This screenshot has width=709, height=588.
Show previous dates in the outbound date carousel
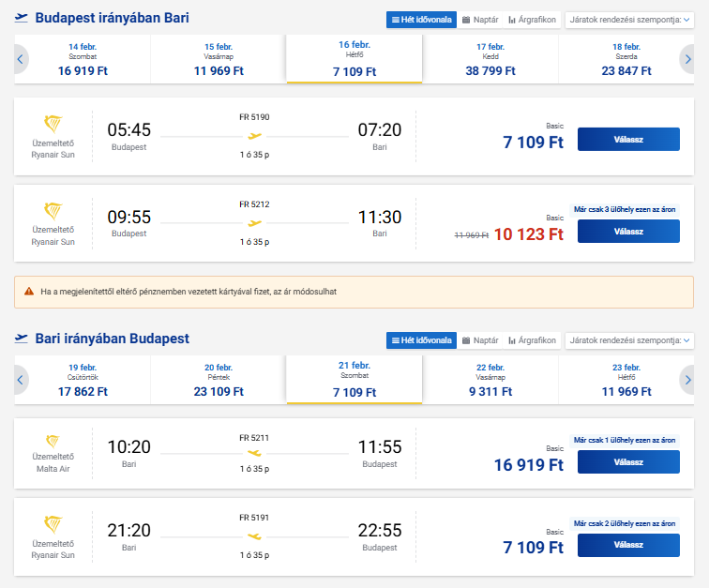[21, 59]
